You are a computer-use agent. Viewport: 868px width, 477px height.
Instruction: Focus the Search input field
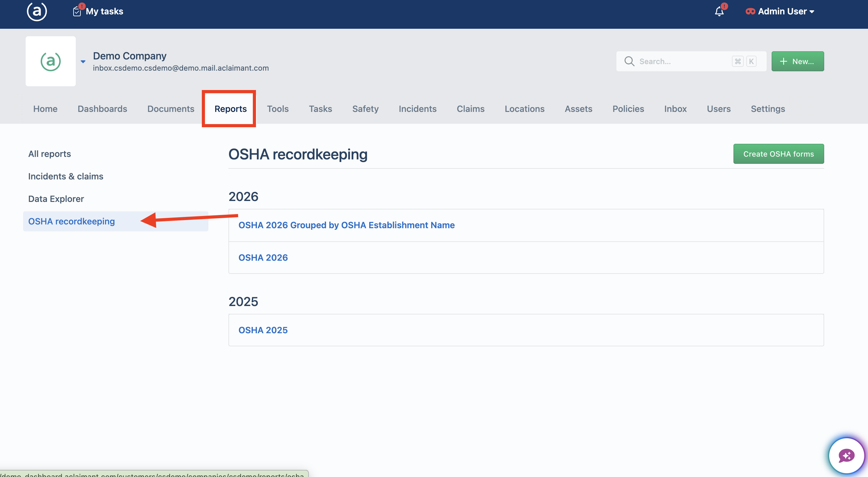click(x=691, y=61)
